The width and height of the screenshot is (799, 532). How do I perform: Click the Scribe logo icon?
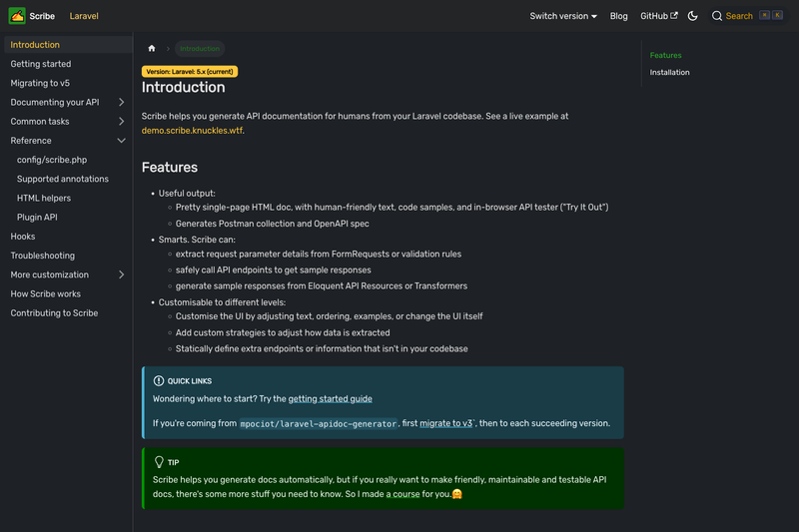pyautogui.click(x=17, y=16)
